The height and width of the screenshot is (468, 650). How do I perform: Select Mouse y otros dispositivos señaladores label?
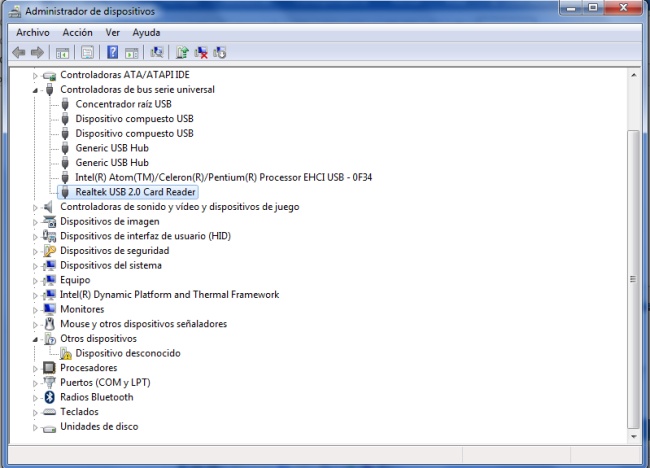tap(143, 324)
